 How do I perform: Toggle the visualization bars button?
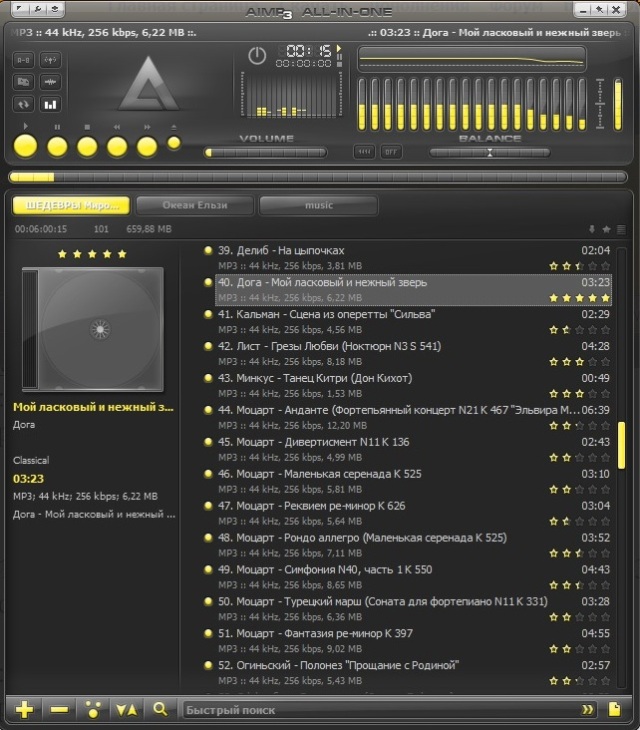(50, 105)
